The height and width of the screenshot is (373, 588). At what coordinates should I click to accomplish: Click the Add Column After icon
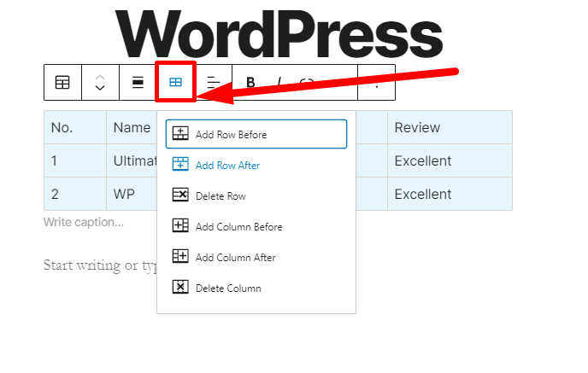(x=180, y=256)
